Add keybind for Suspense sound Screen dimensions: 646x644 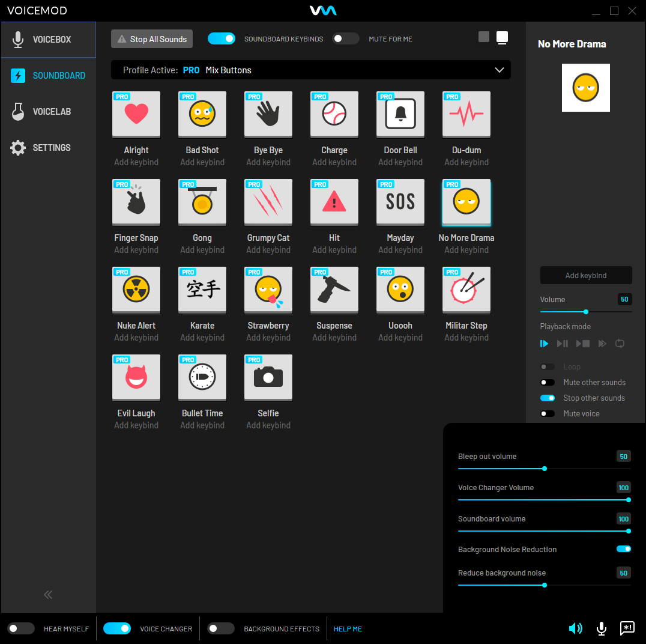[x=334, y=337]
